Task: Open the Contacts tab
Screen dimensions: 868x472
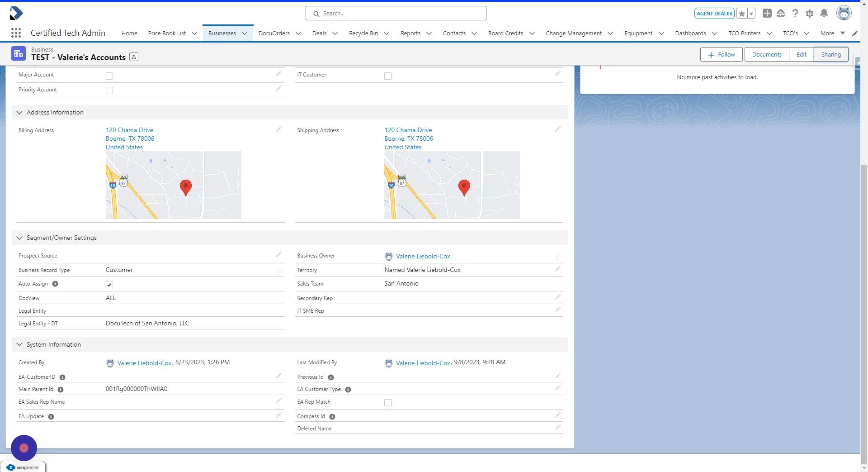Action: click(x=454, y=33)
